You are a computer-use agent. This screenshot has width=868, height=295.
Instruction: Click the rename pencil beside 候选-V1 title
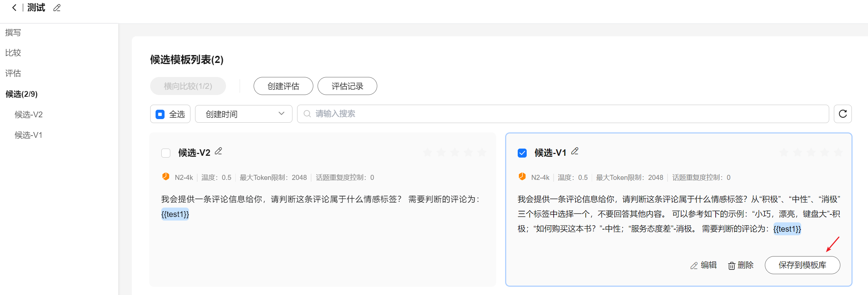tap(575, 151)
